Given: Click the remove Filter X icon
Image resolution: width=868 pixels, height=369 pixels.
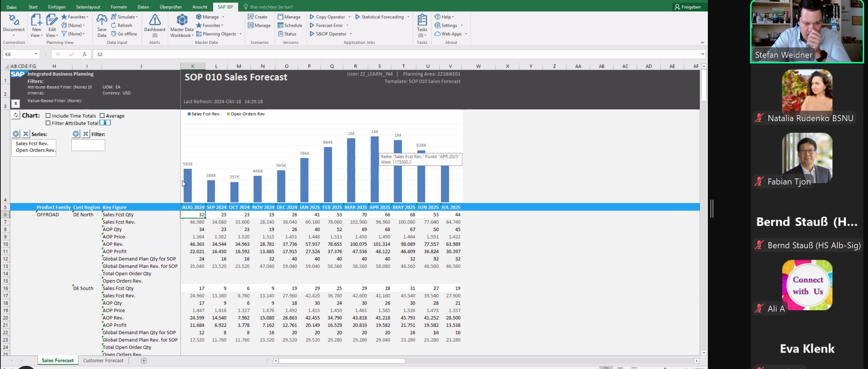Looking at the screenshot, I should coord(86,134).
